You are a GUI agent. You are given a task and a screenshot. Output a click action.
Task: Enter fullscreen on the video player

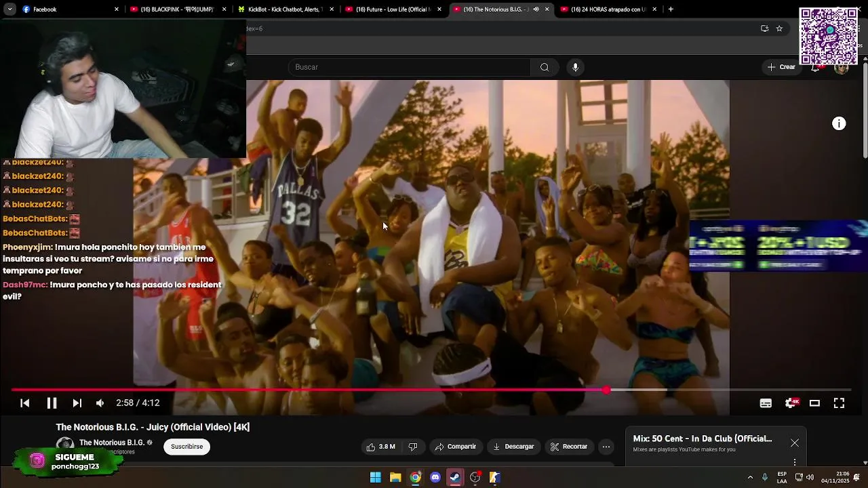(x=839, y=403)
